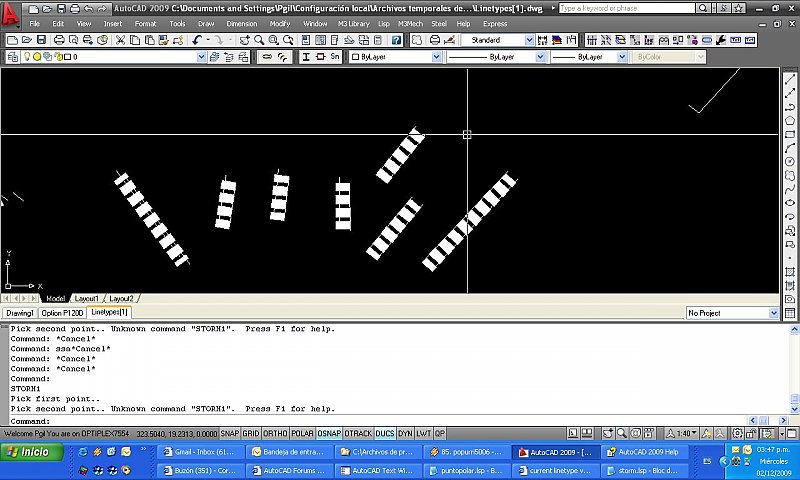The width and height of the screenshot is (800, 480).
Task: Click the keyword or phrase search field
Action: pos(627,8)
